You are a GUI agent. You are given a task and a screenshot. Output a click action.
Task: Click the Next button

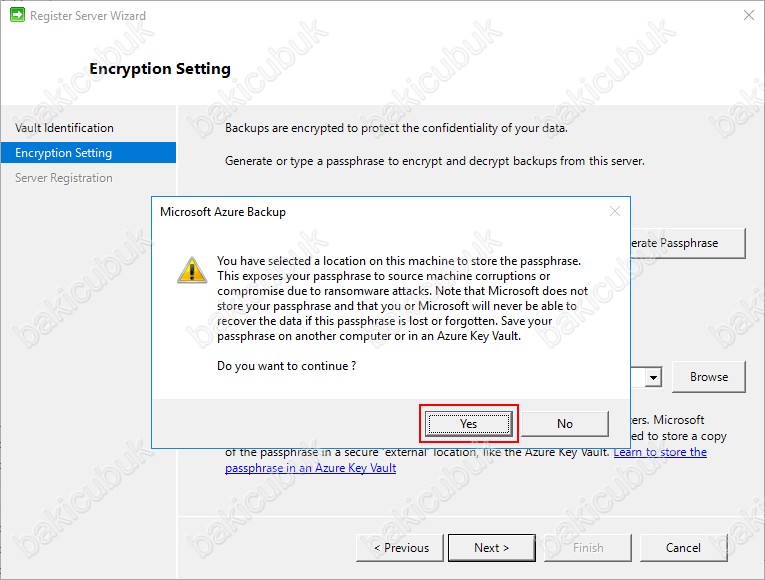click(492, 548)
